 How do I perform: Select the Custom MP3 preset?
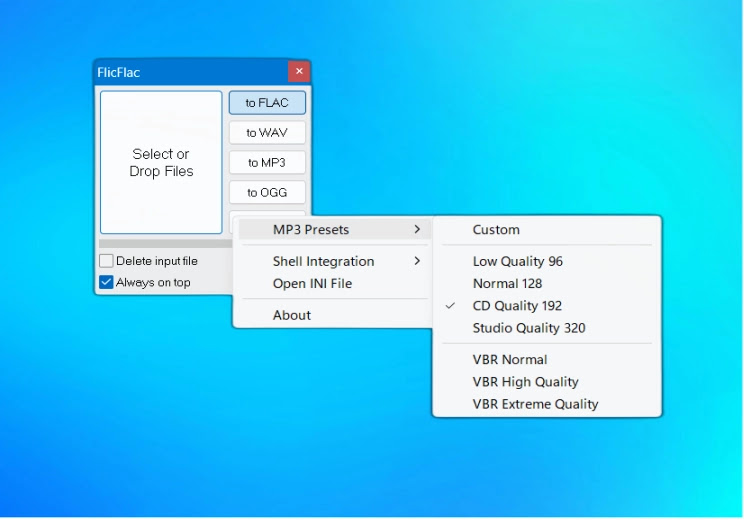[547, 230]
